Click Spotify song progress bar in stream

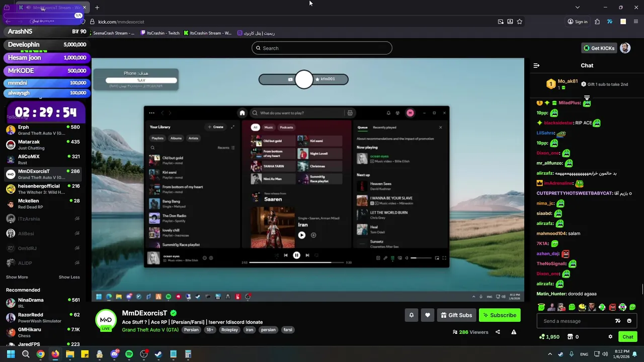(298, 262)
